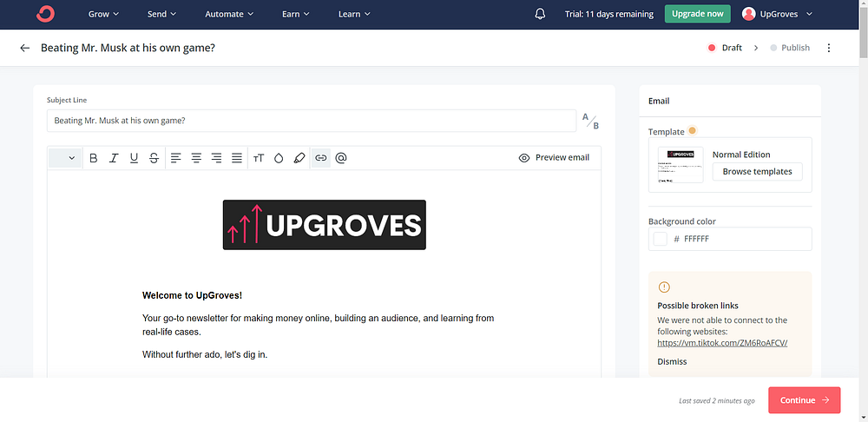Click Preview email

(x=554, y=158)
